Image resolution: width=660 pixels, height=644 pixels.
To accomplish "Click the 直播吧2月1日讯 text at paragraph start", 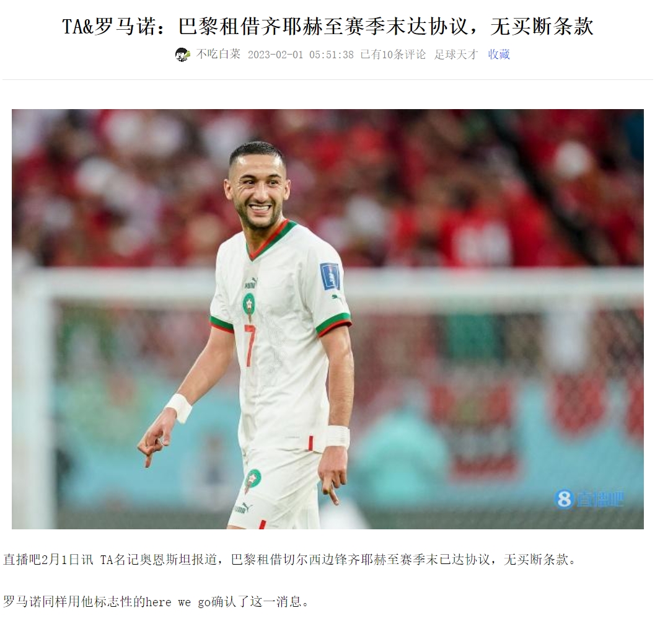I will coord(48,560).
